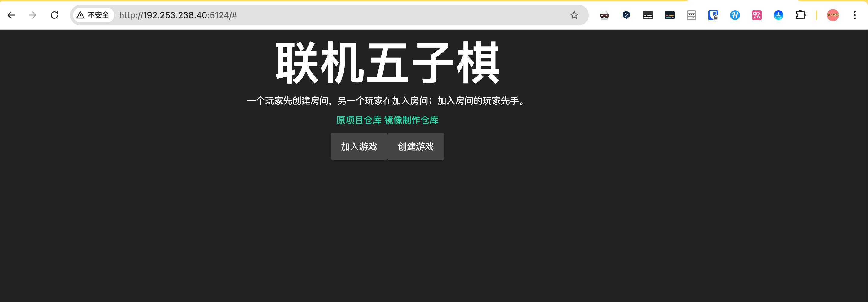Click the blue DATATOOL extension icon
868x302 pixels.
coord(778,15)
